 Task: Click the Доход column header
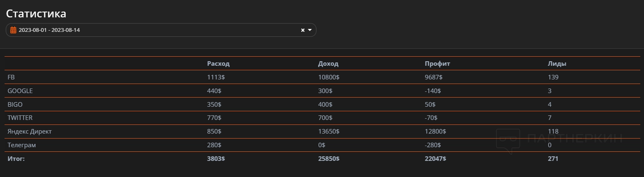tap(328, 64)
